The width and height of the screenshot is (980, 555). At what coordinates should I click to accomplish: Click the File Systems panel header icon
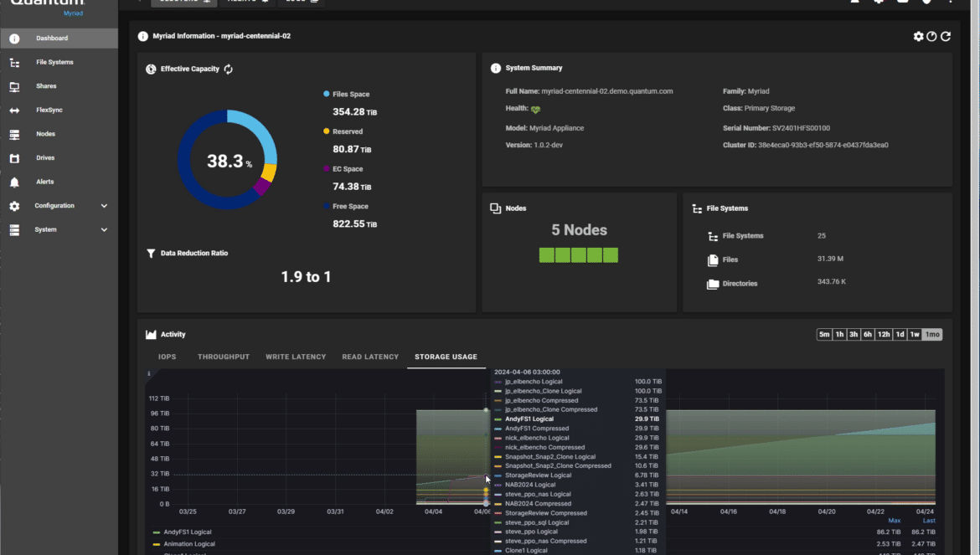697,208
